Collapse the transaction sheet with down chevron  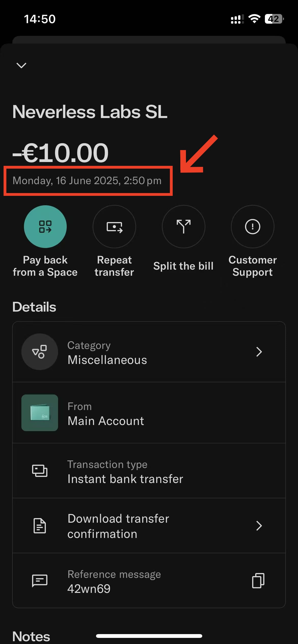21,65
